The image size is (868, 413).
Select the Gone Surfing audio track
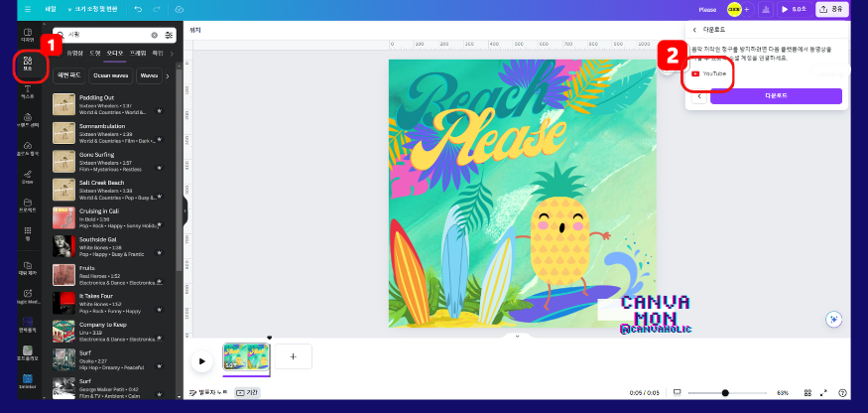pyautogui.click(x=108, y=161)
